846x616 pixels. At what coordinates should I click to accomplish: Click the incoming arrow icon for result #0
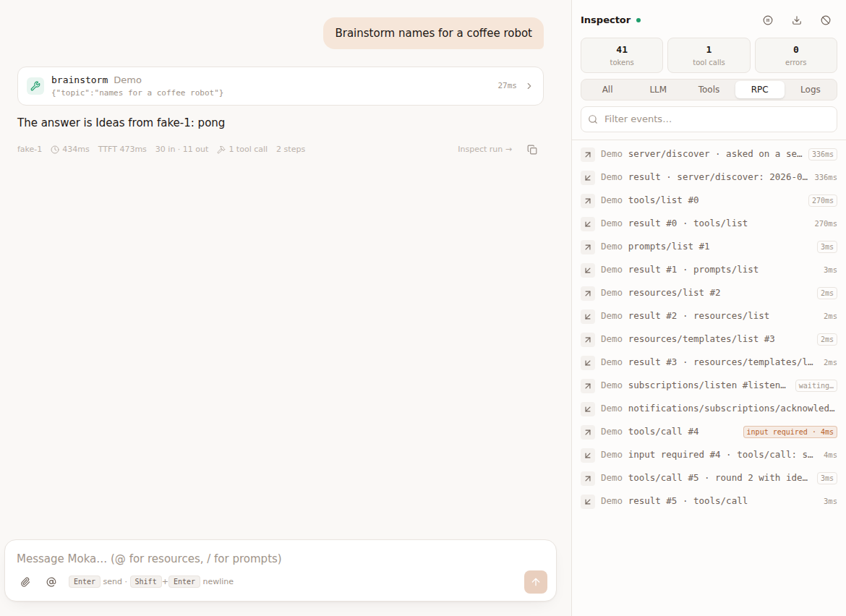(x=588, y=224)
